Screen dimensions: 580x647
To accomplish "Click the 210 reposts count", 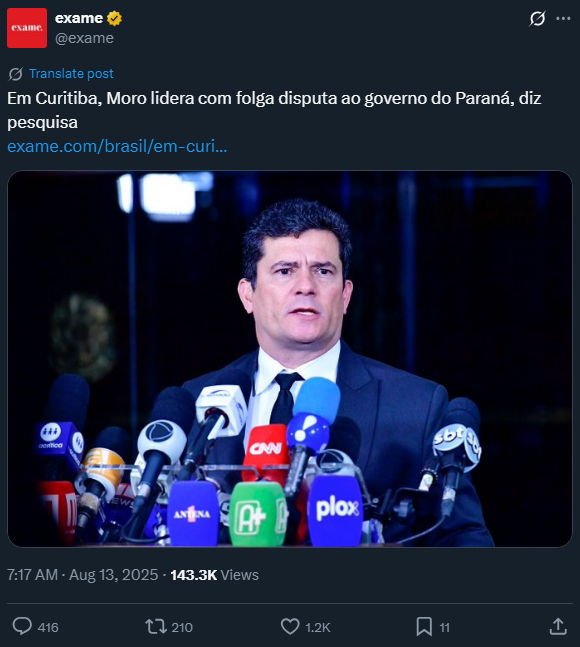I will [182, 628].
